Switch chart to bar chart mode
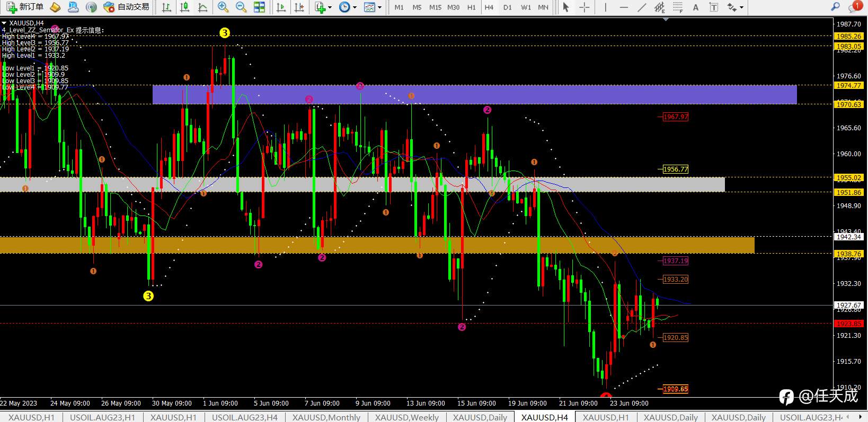Image resolution: width=868 pixels, height=422 pixels. [x=166, y=7]
